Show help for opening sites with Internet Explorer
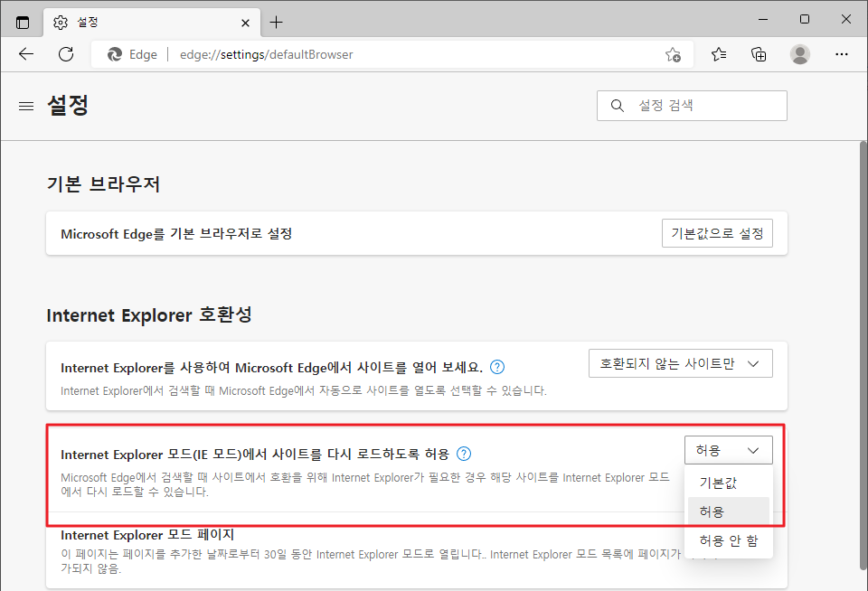Screen dimensions: 868x591 click(x=497, y=367)
